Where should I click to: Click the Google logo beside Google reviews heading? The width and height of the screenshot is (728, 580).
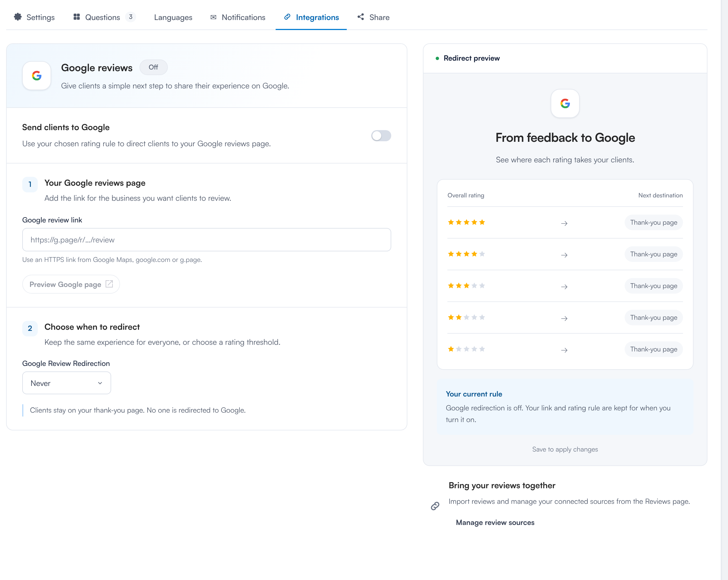point(37,76)
